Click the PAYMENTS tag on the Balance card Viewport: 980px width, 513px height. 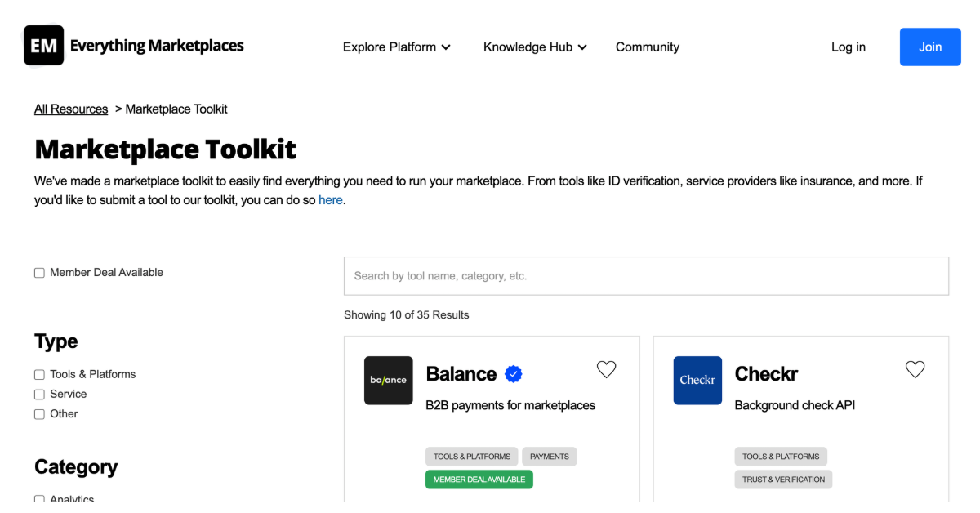coord(549,456)
